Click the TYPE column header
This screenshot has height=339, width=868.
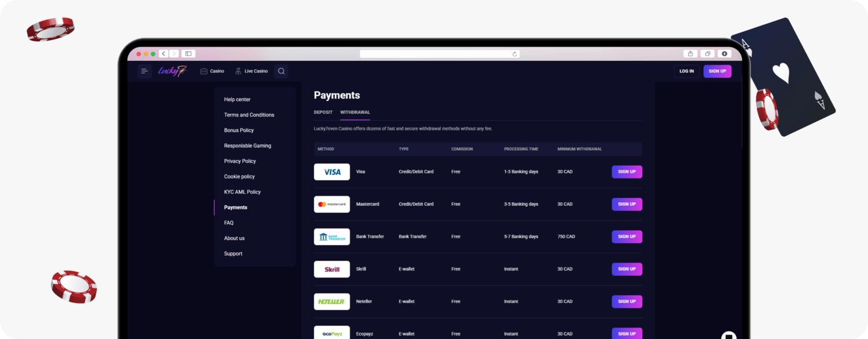tap(404, 149)
